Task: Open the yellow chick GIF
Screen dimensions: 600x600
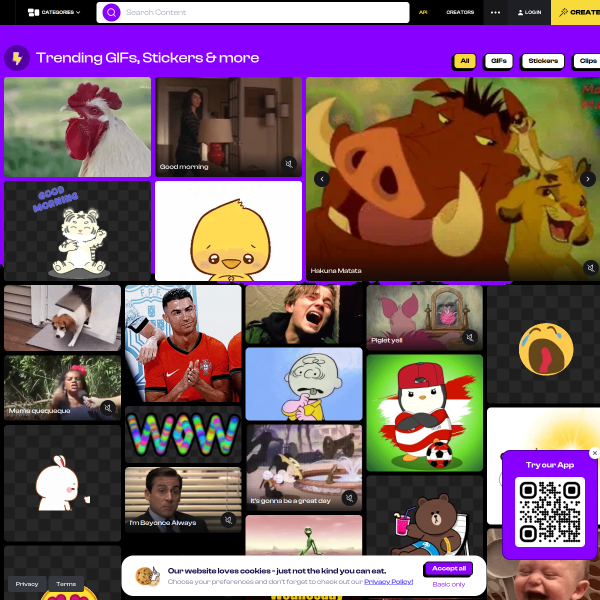Action: coord(228,231)
